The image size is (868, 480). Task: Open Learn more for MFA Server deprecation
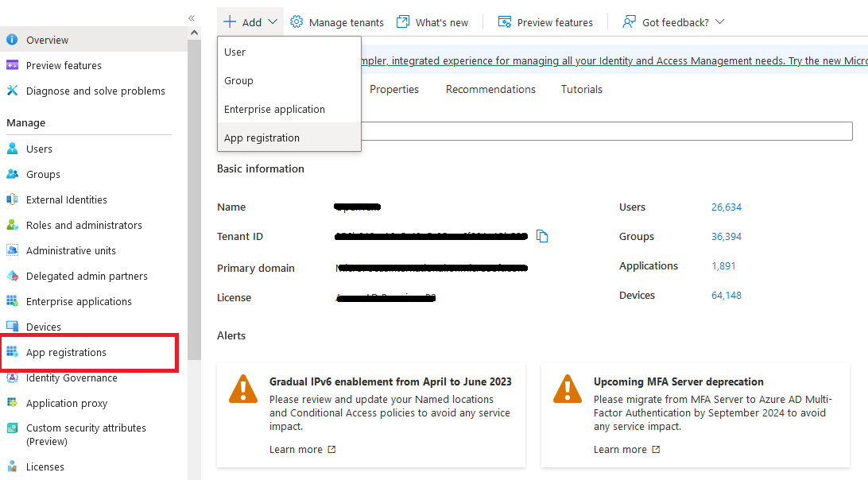[626, 449]
